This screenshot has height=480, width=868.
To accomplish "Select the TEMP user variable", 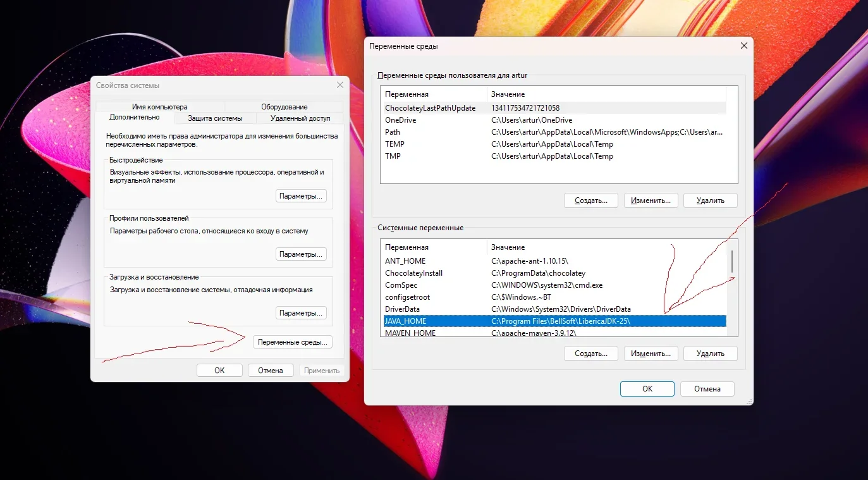I will (554, 144).
